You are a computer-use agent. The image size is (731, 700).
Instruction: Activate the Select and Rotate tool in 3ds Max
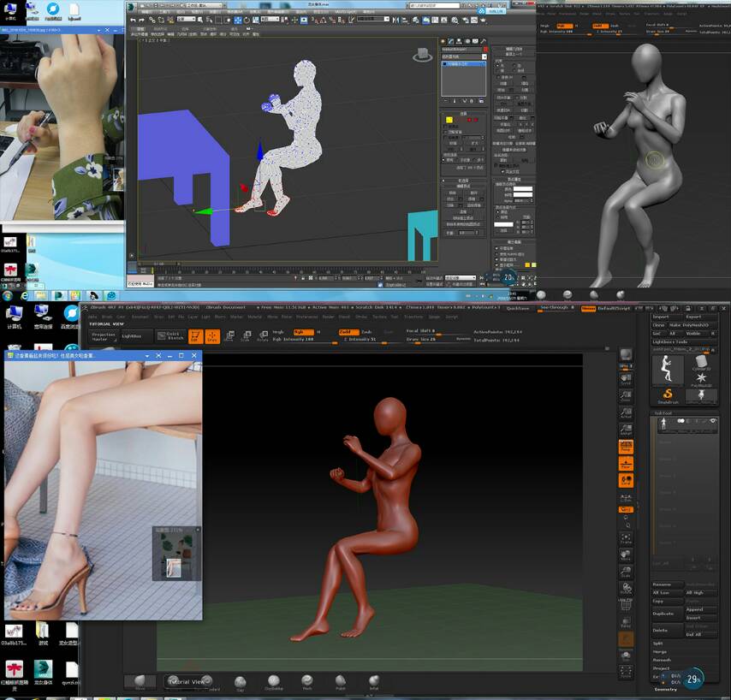(x=247, y=20)
